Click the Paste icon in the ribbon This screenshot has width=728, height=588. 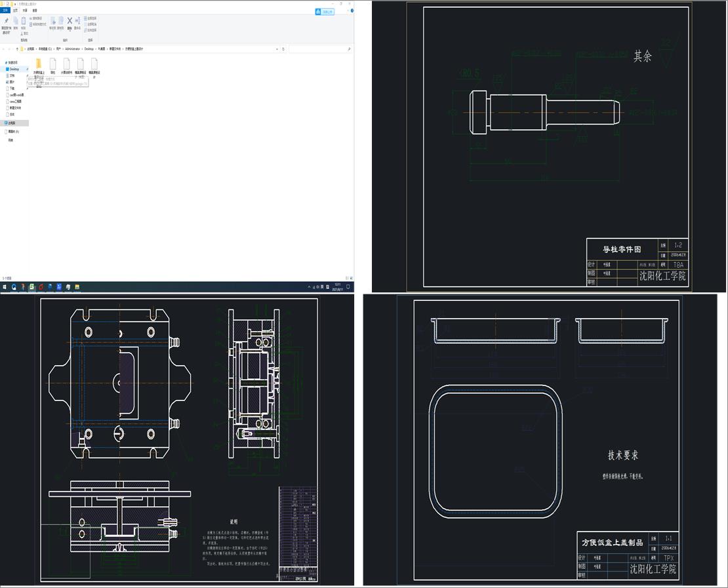[24, 22]
